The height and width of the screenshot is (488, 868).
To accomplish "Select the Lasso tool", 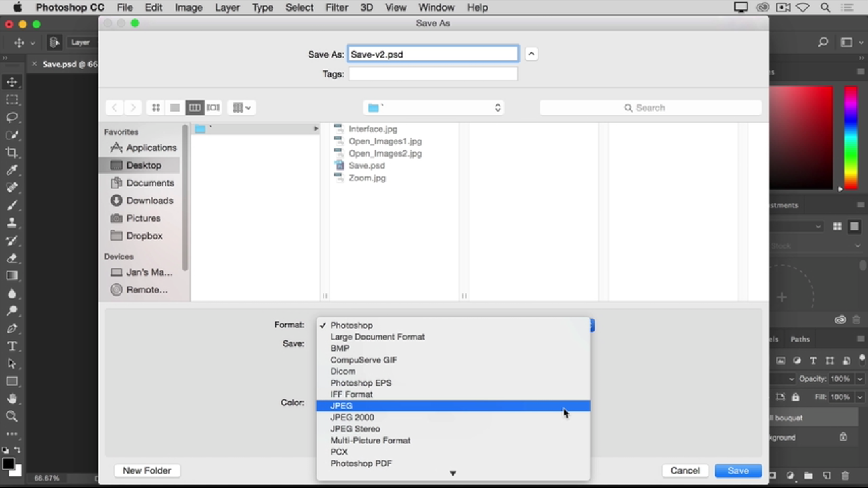I will coord(12,117).
